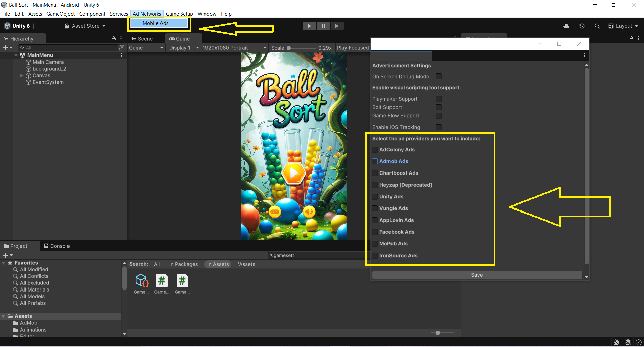Select Mobile Ads from Ad Networks menu

pyautogui.click(x=155, y=23)
